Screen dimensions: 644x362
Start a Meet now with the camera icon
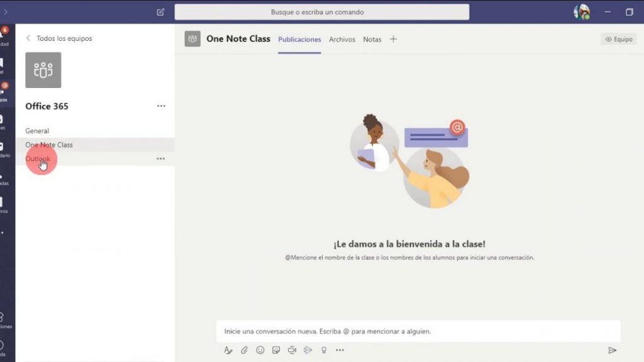(x=292, y=350)
